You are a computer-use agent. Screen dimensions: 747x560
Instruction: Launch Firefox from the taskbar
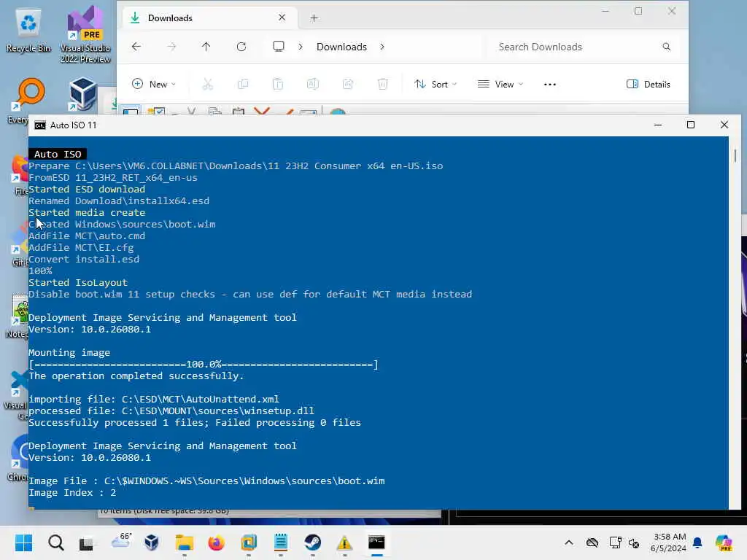pos(216,542)
